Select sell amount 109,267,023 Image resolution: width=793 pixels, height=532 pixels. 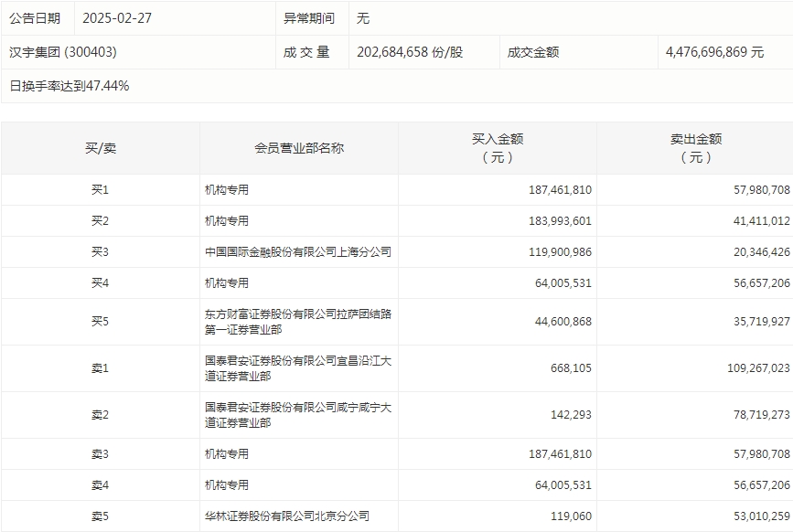[758, 368]
